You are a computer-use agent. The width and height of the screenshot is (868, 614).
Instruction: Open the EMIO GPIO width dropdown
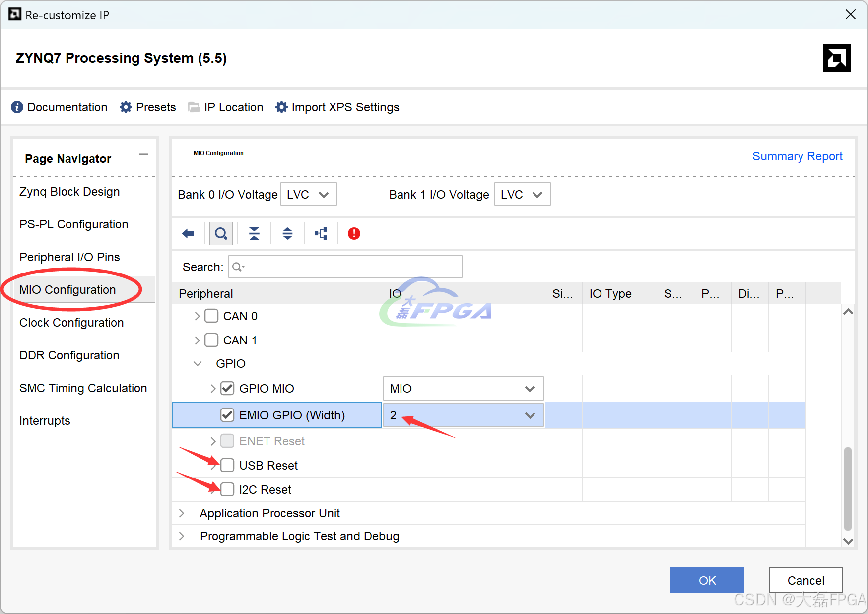pos(464,415)
